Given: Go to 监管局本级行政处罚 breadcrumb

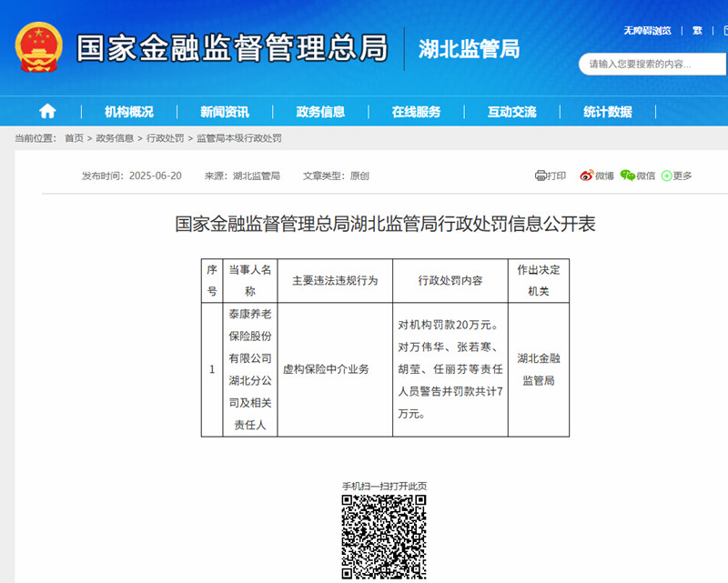Looking at the screenshot, I should [239, 138].
